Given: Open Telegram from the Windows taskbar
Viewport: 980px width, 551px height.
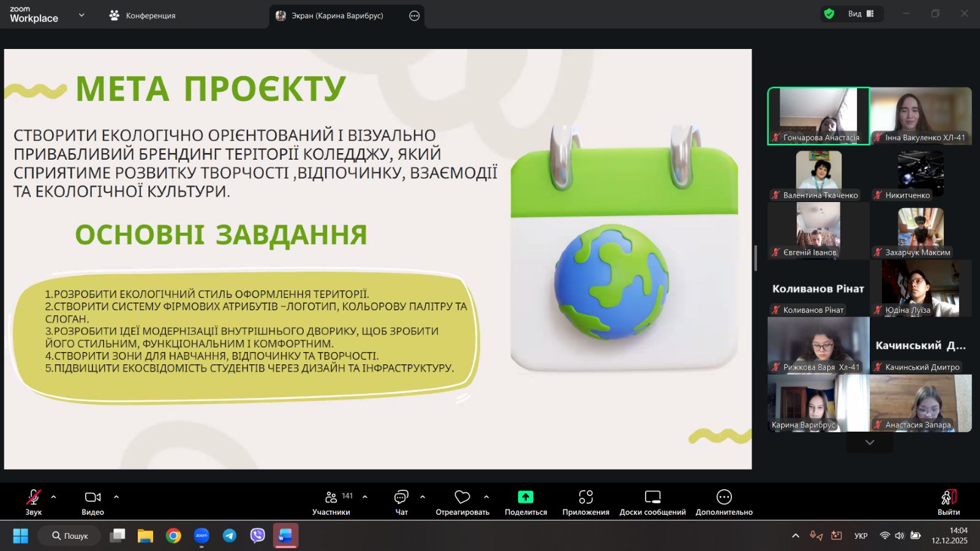Looking at the screenshot, I should coord(230,536).
